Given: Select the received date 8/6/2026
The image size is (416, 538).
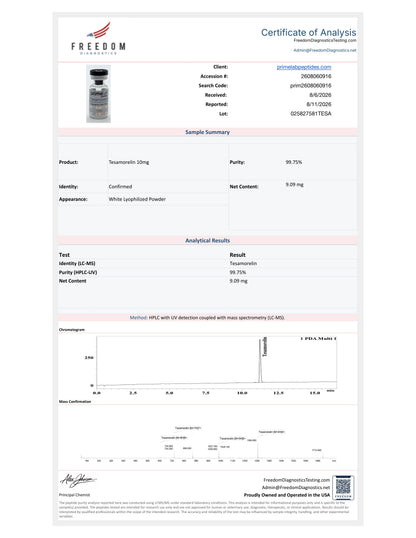Looking at the screenshot, I should 320,95.
